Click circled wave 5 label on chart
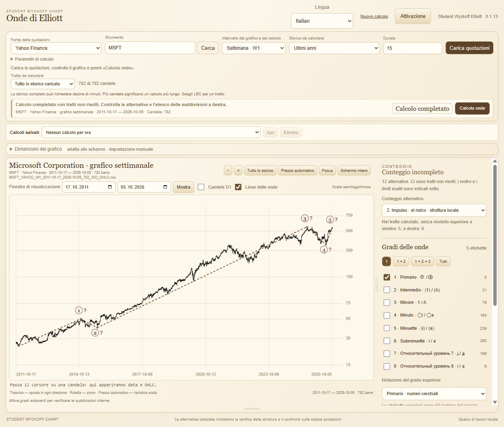504x427 pixels. [x=330, y=220]
